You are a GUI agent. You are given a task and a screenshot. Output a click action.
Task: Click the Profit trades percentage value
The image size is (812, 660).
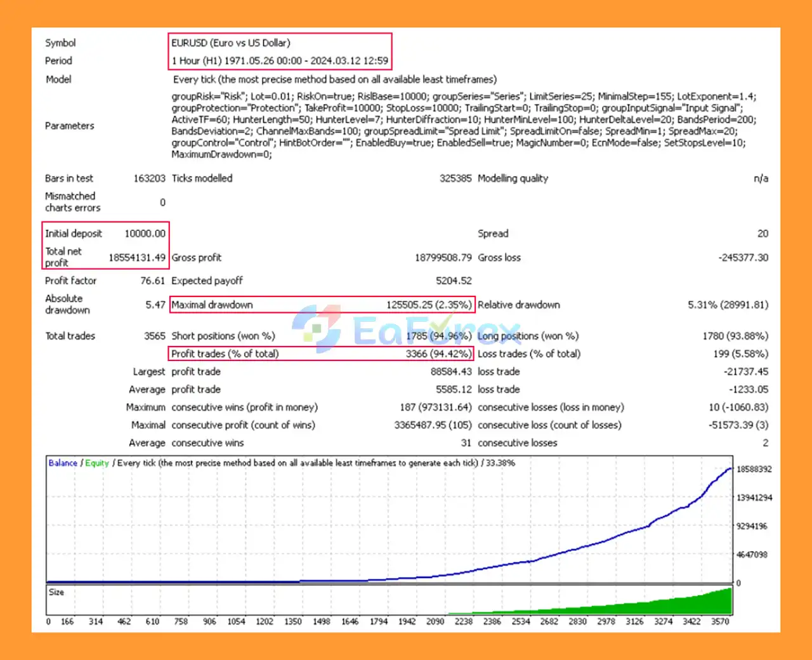[438, 354]
